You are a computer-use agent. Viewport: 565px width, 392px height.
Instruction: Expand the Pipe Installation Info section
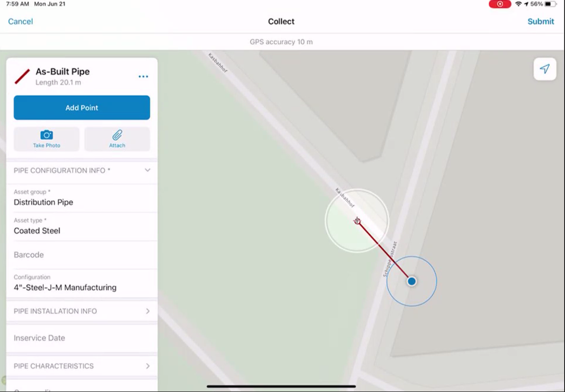(82, 311)
